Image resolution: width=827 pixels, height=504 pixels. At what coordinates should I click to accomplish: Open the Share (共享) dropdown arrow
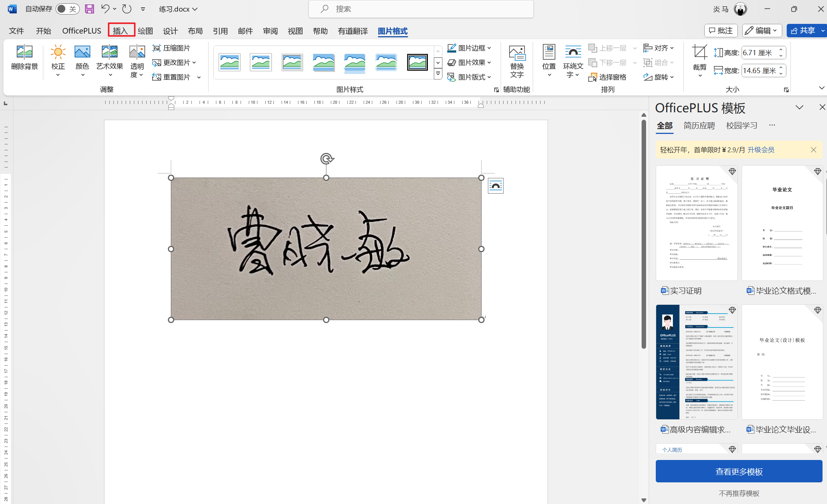(823, 31)
